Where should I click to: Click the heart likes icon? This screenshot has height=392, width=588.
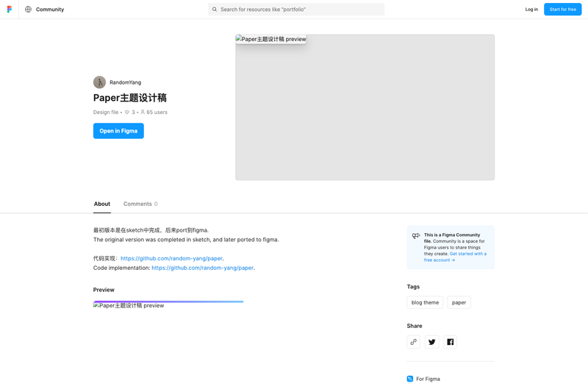127,113
